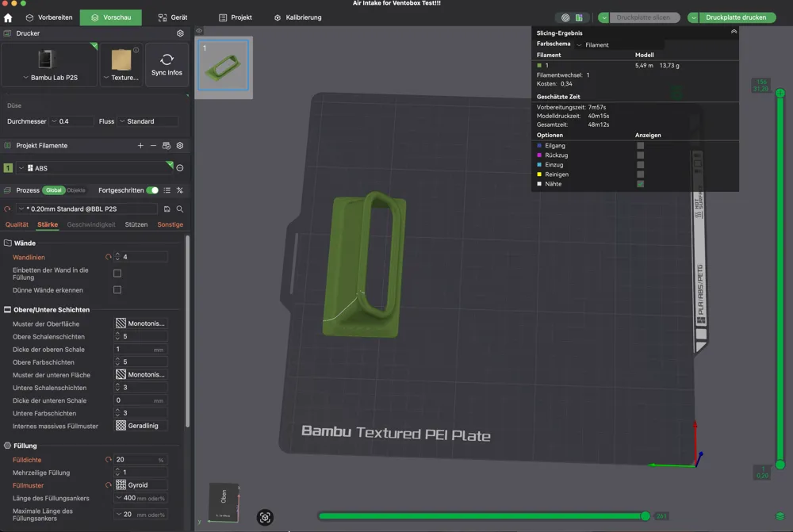Reset Füllmuster value to default
The width and height of the screenshot is (793, 532).
108,485
